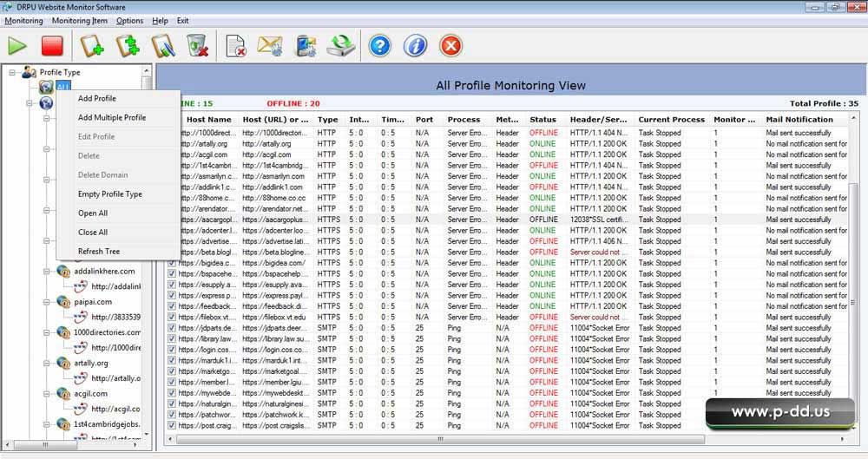Screen dimensions: 868x459
Task: Sort table by Status column header
Action: [542, 120]
